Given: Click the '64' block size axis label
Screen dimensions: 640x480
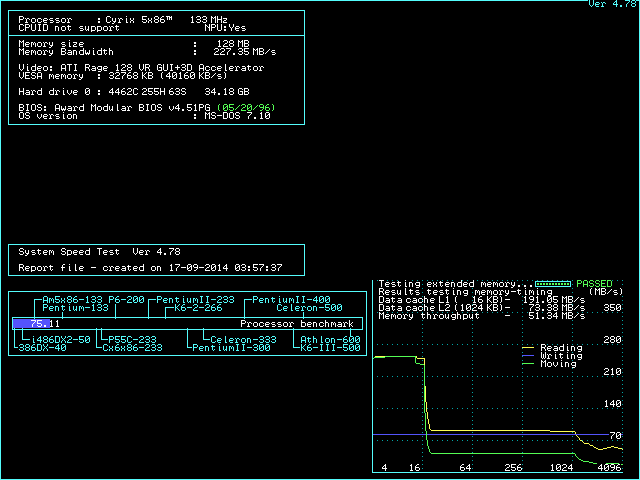Looking at the screenshot, I should (x=465, y=468).
